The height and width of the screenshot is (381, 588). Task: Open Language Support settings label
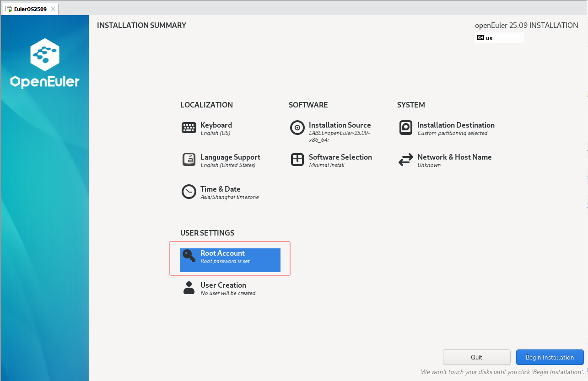pyautogui.click(x=230, y=157)
